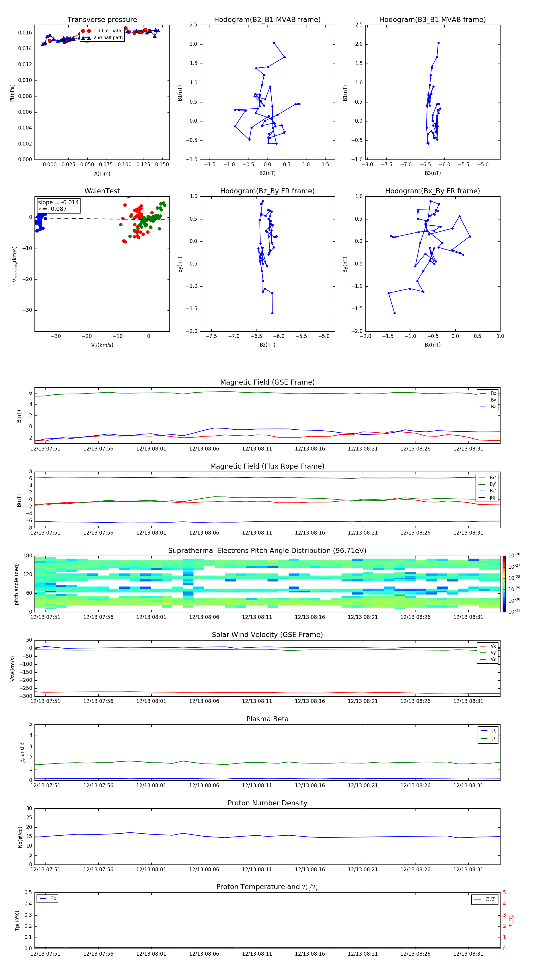This screenshot has width=535, height=980.
Task: Click the 'Proton Number Density' title
Action: (x=267, y=803)
